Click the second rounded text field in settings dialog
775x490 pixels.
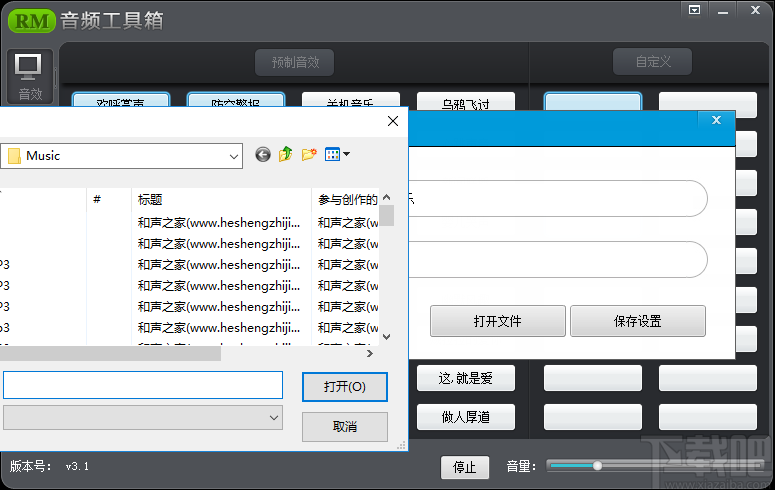(x=558, y=260)
